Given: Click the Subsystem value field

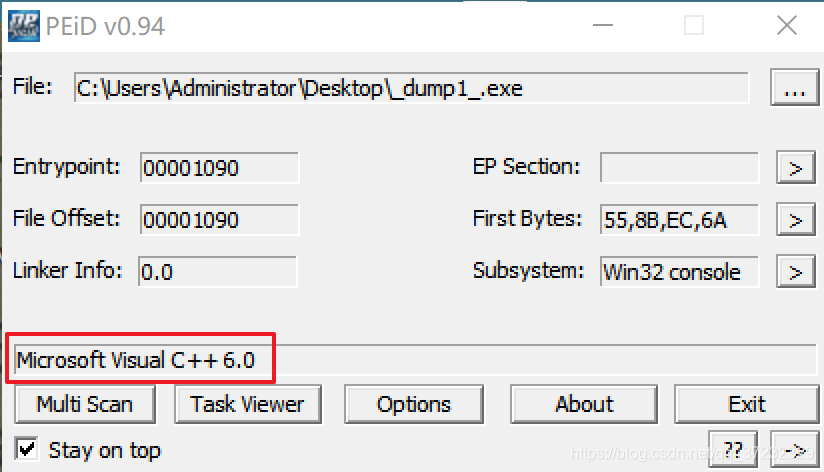Looking at the screenshot, I should pos(679,272).
